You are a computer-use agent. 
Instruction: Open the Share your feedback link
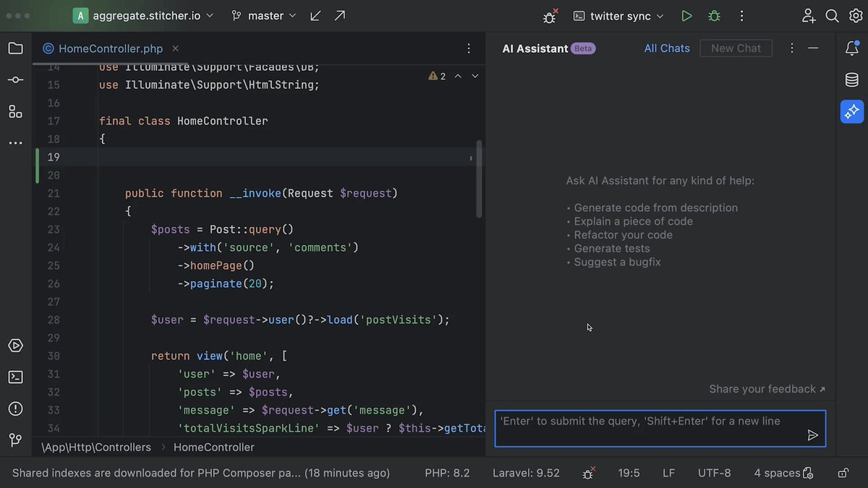762,388
